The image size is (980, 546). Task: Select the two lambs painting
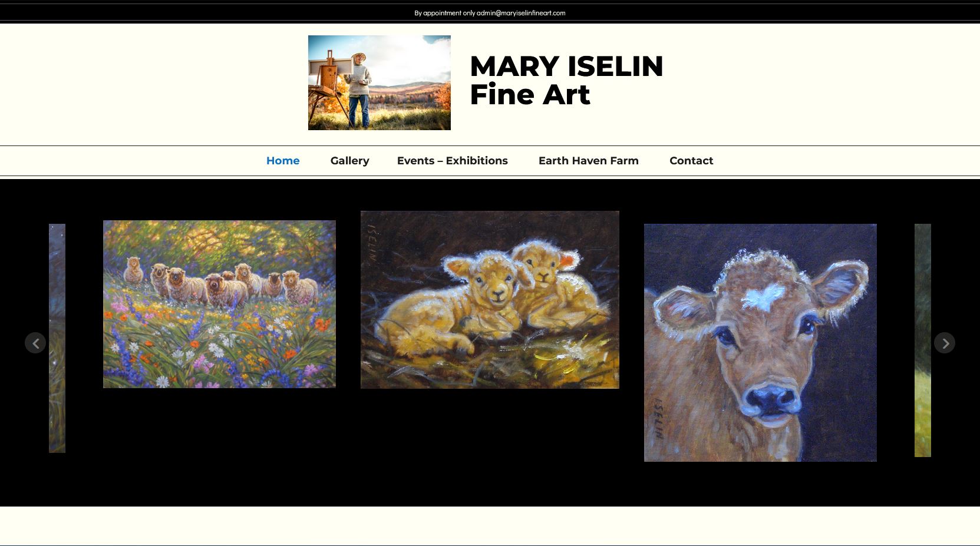tap(490, 300)
